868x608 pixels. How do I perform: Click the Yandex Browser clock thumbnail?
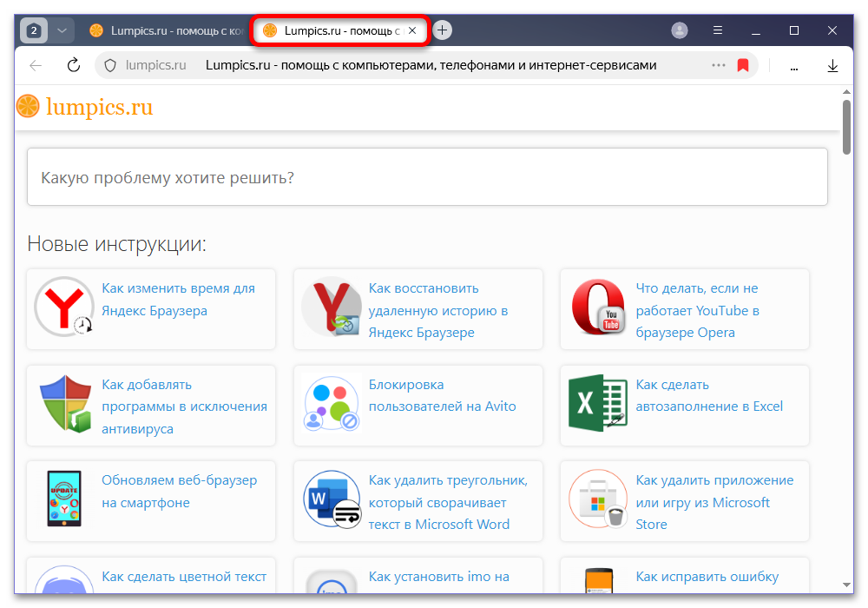[x=64, y=307]
